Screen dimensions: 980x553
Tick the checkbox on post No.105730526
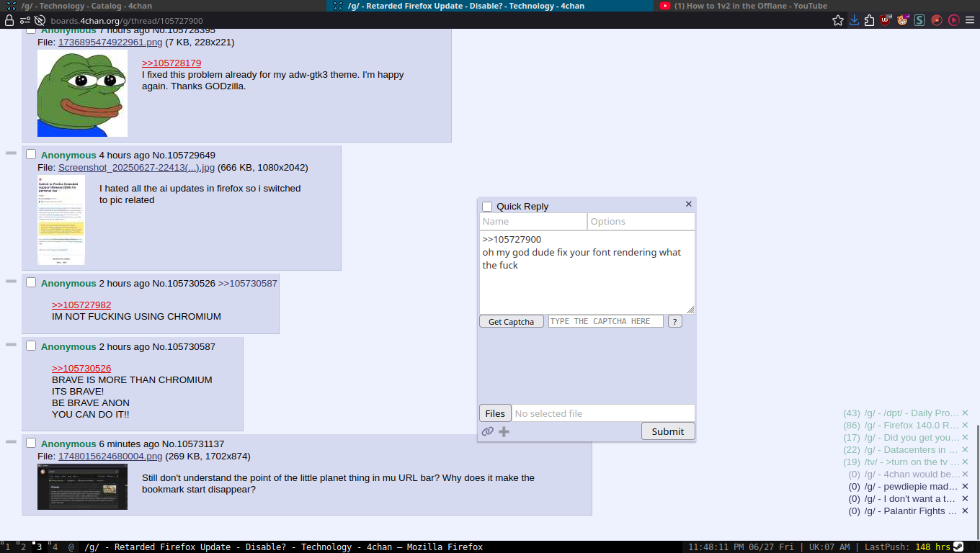(x=31, y=282)
